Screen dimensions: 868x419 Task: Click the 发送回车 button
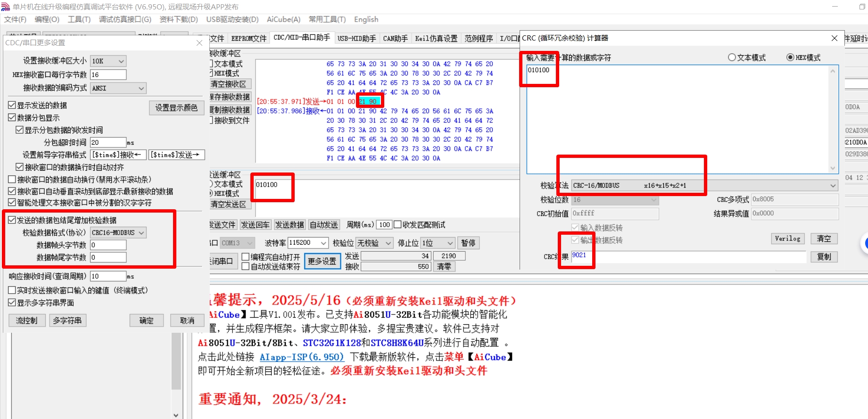[x=255, y=225]
